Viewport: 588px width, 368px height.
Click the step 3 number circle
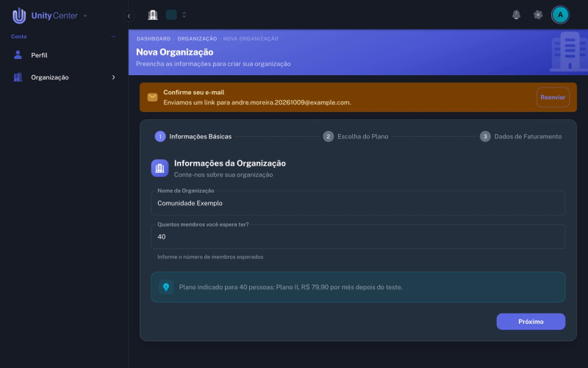[485, 136]
